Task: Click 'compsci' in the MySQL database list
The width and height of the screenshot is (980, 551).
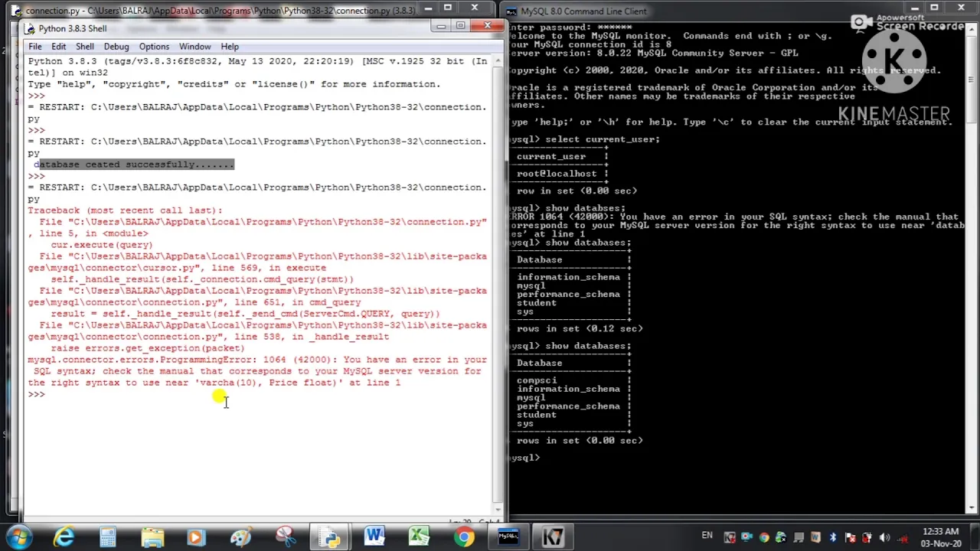Action: [537, 380]
